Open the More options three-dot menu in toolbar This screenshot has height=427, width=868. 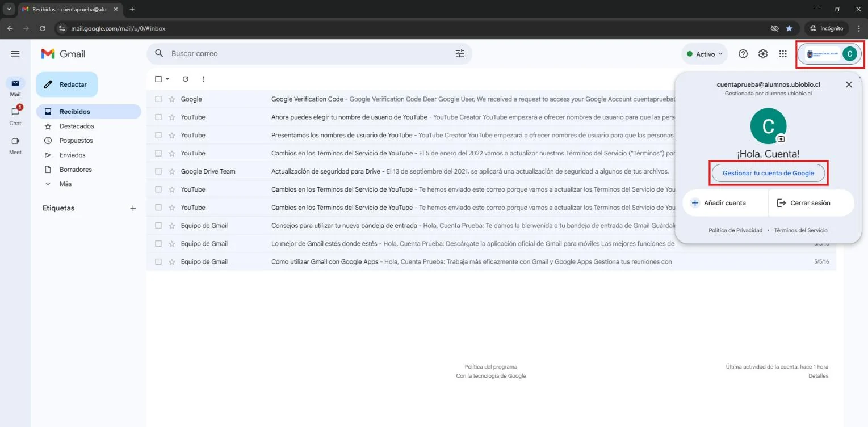203,79
